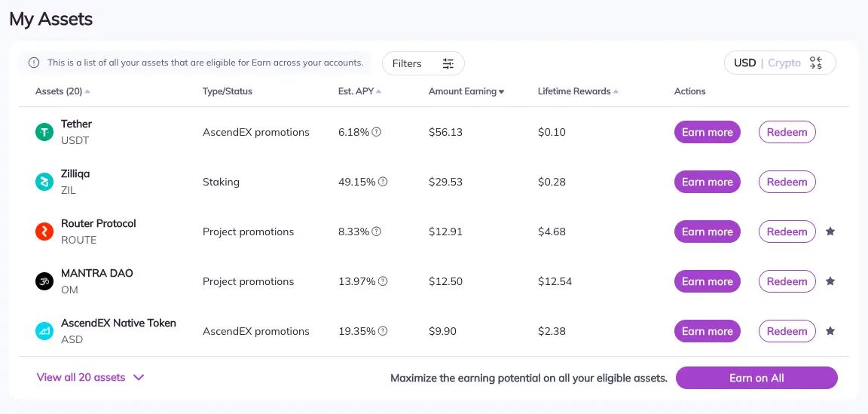Screen dimensions: 868x414
Task: Redeem MANTRA DAO OM
Action: coord(787,281)
